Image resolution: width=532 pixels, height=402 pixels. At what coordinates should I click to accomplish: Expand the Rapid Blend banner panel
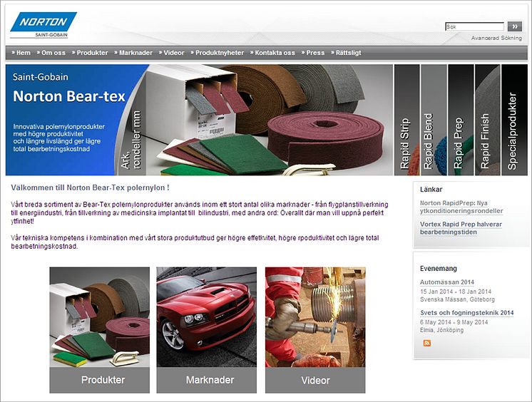click(x=434, y=120)
